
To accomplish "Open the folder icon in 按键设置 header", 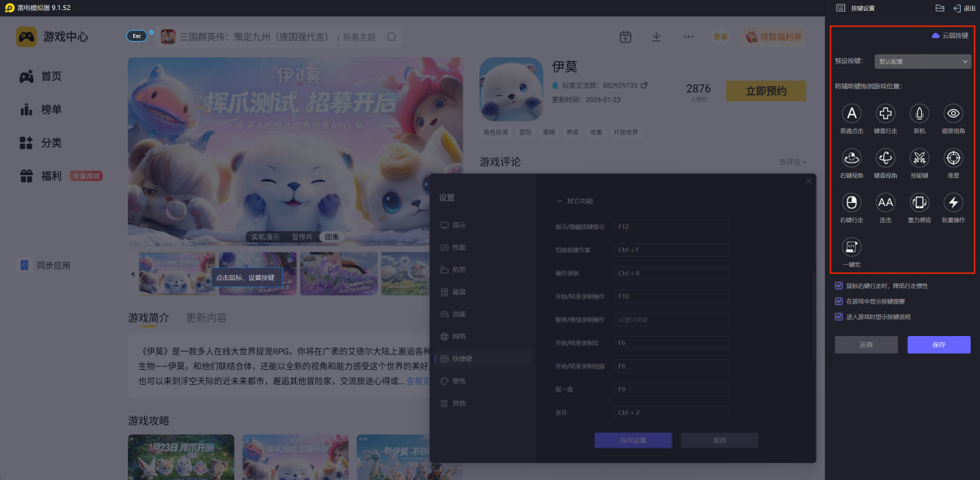I will coord(940,8).
